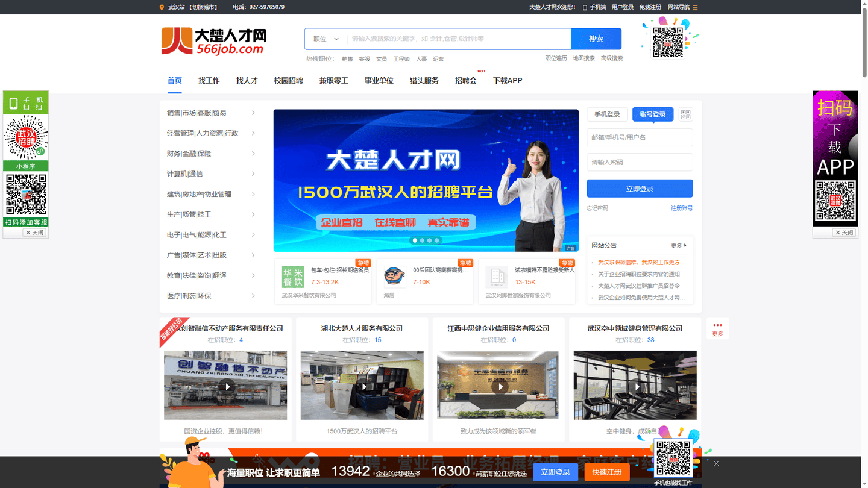Open the 事业单位 nav tab
The width and height of the screenshot is (868, 488).
point(379,80)
